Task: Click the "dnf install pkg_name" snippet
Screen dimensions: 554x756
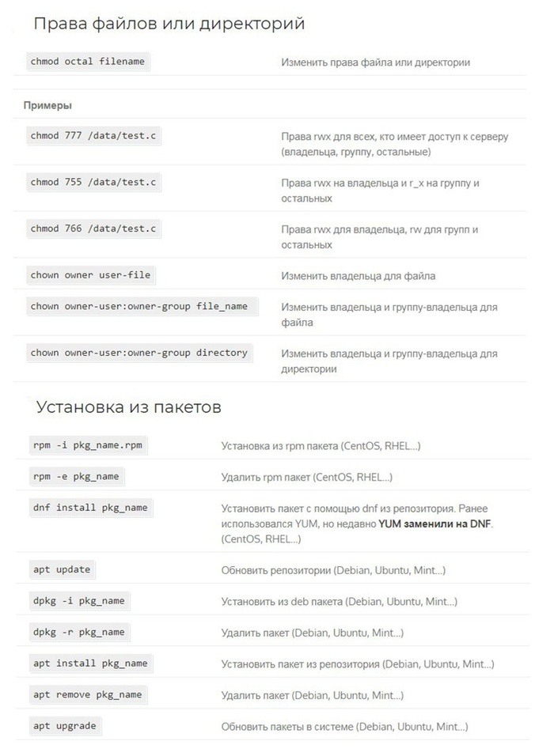Action: click(90, 508)
